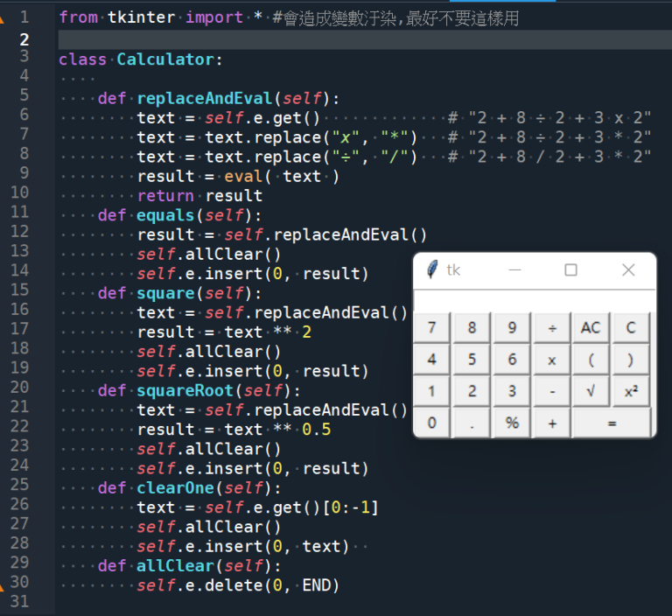
Task: Click 'Calculator' class name
Action: 166,59
